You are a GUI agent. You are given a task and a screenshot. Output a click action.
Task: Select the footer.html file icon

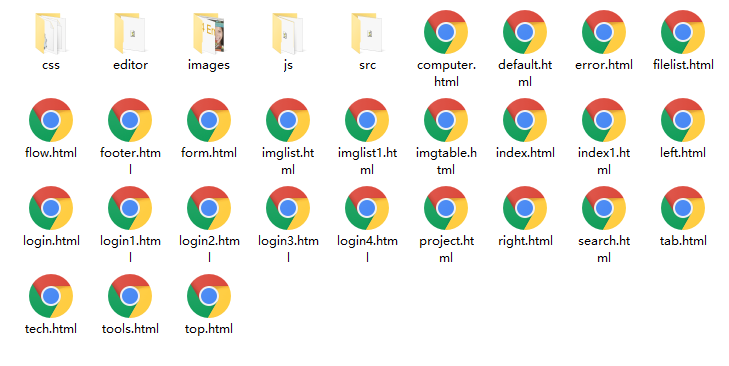click(130, 120)
